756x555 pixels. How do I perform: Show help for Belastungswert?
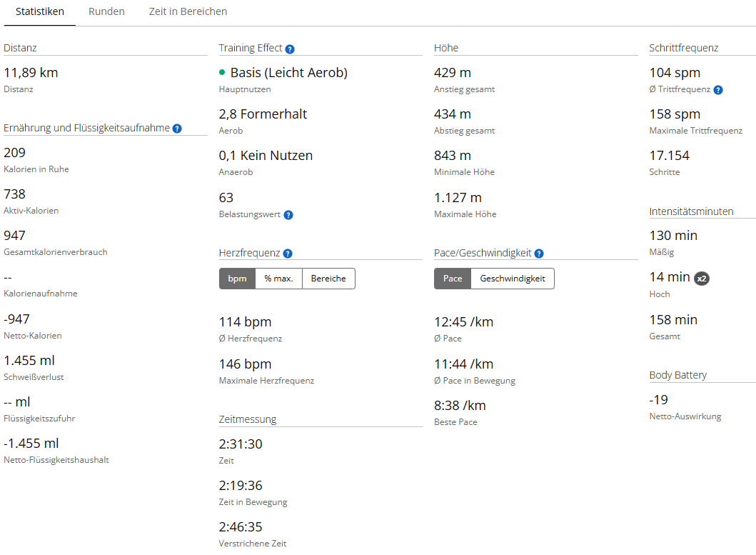(x=288, y=215)
